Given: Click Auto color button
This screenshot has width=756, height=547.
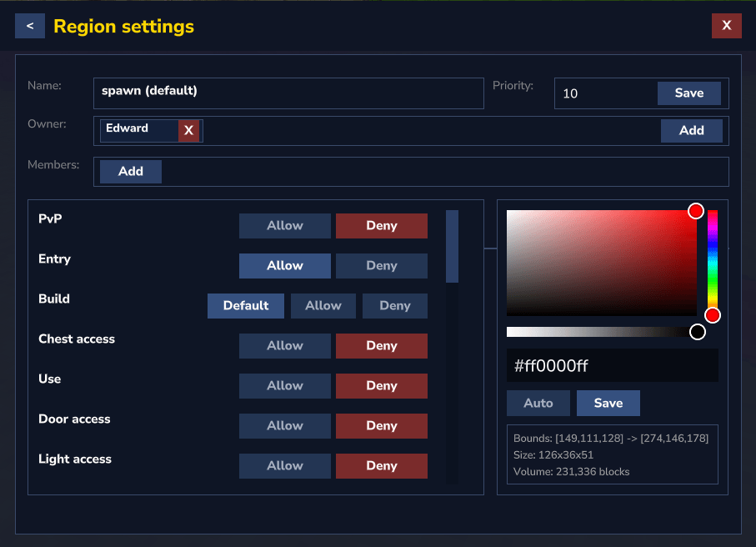Looking at the screenshot, I should (538, 404).
